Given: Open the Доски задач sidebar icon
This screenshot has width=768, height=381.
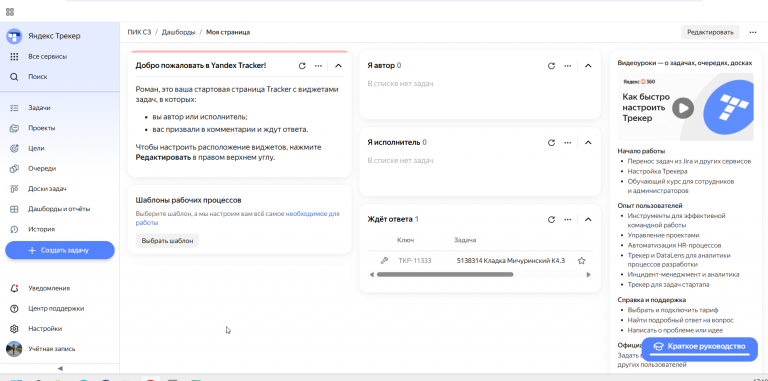Looking at the screenshot, I should pos(14,189).
